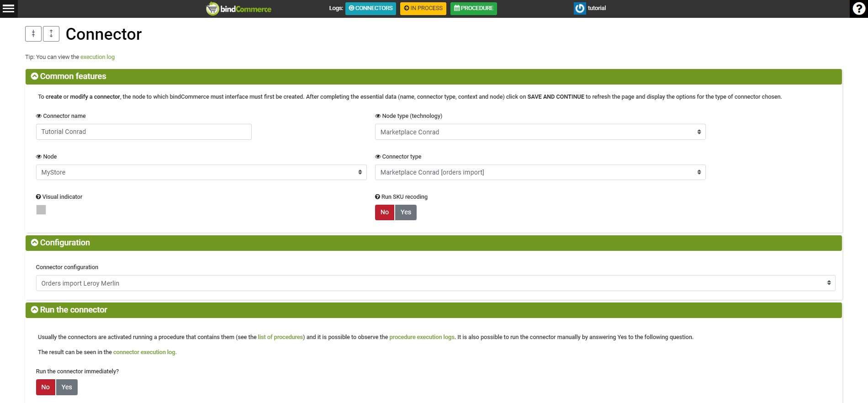Open the Node dropdown showing MyStore

coord(201,172)
